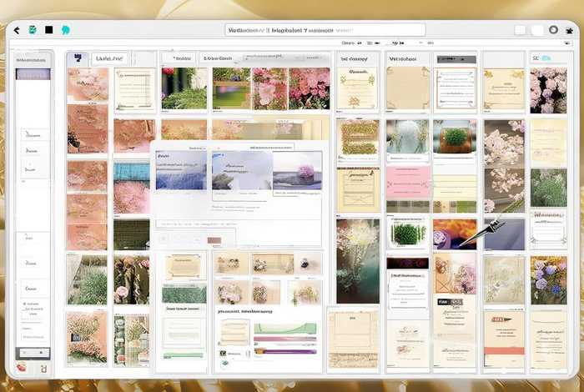
Task: Switch to the second column header tab
Action: (113, 58)
